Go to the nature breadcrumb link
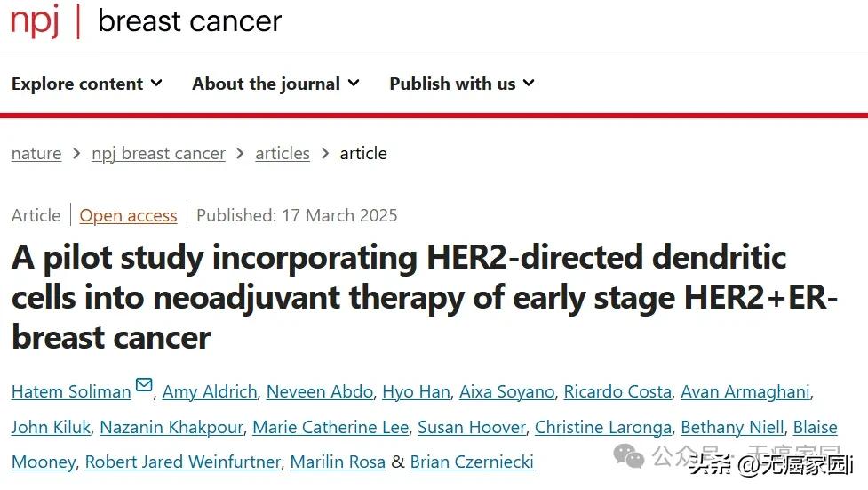 [36, 153]
